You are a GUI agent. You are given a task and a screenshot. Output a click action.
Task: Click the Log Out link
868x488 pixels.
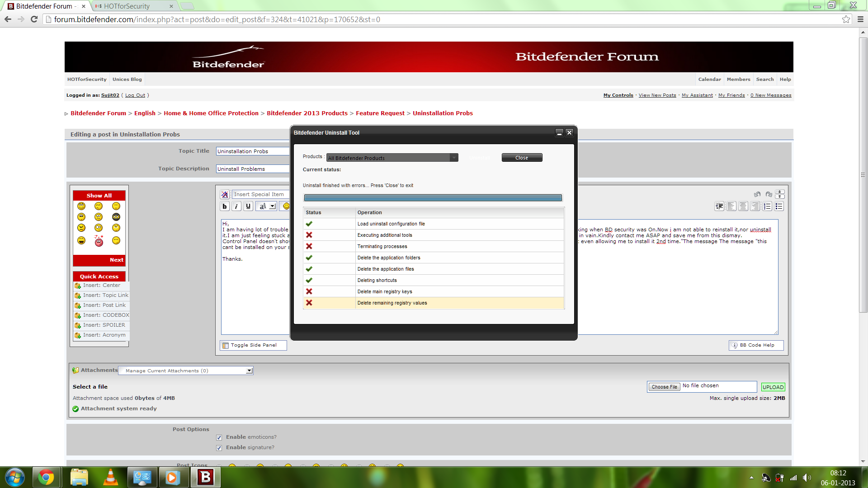pyautogui.click(x=135, y=95)
